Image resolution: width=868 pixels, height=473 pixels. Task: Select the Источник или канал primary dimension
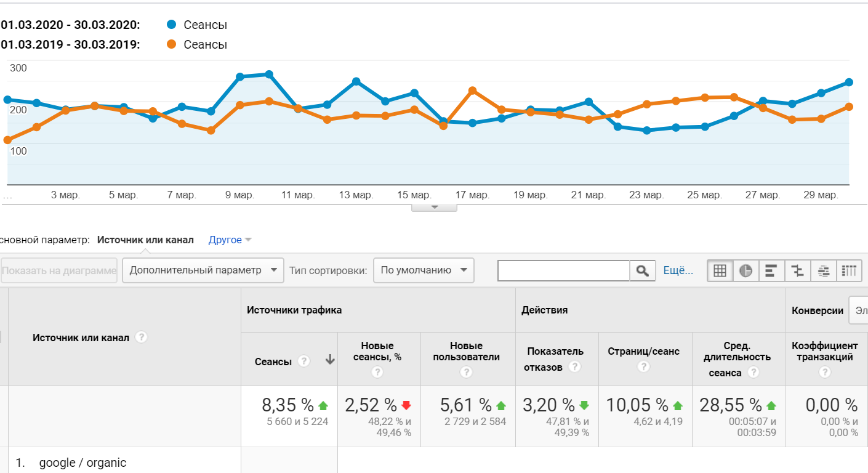(x=145, y=240)
